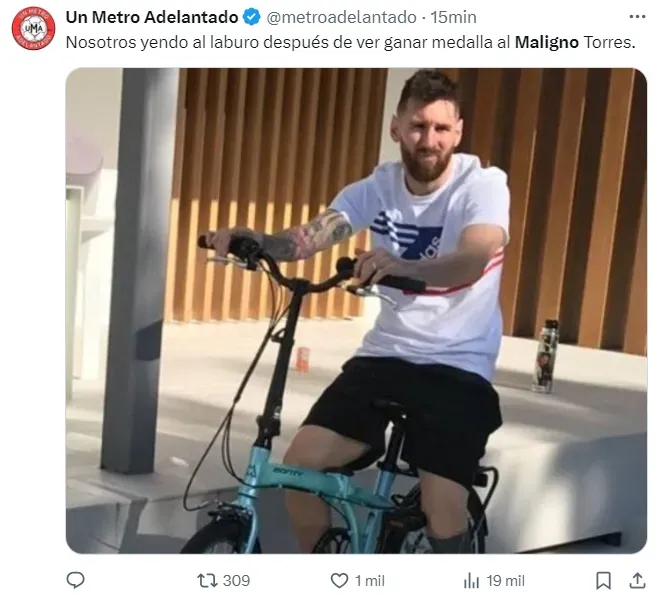Click the share upload icon

click(637, 580)
